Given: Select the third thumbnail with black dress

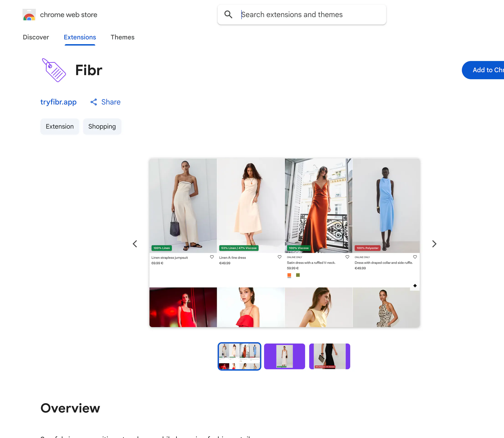Looking at the screenshot, I should 329,356.
